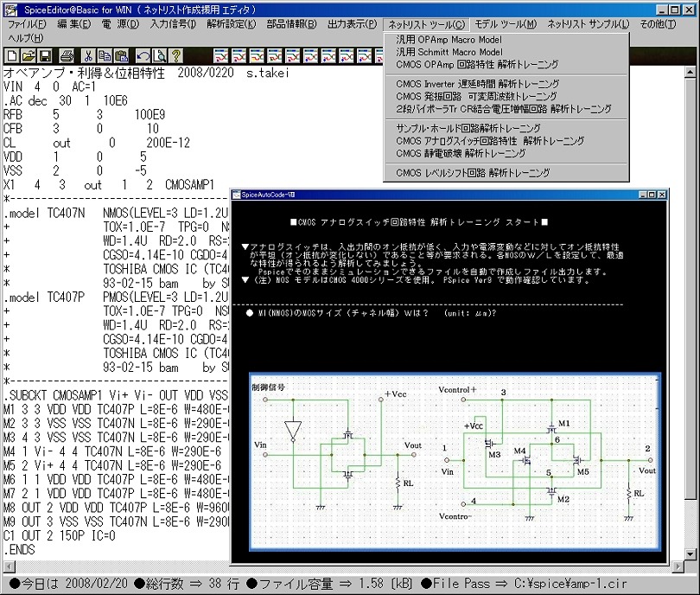This screenshot has width=700, height=595.
Task: Save the netlist with the floppy disk icon
Action: point(45,56)
